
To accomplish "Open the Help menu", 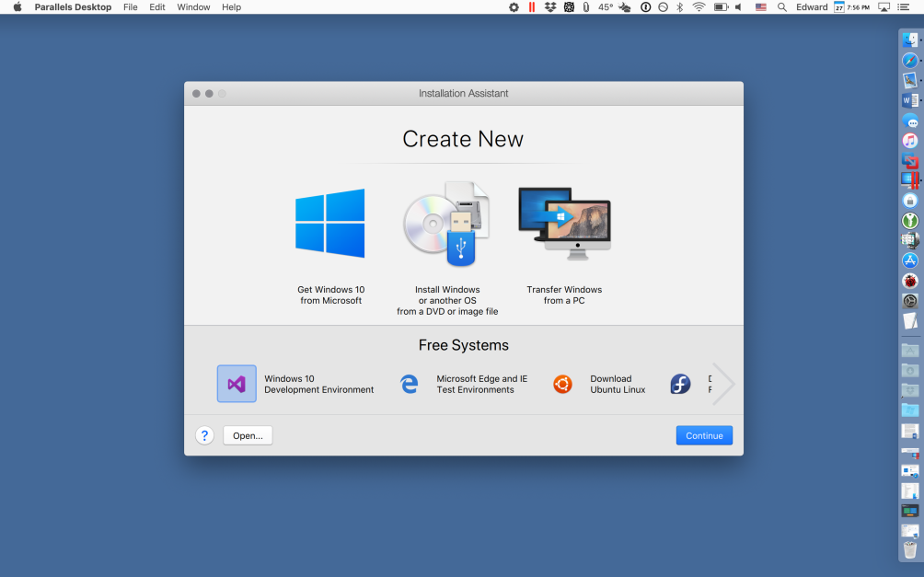I will pyautogui.click(x=231, y=7).
